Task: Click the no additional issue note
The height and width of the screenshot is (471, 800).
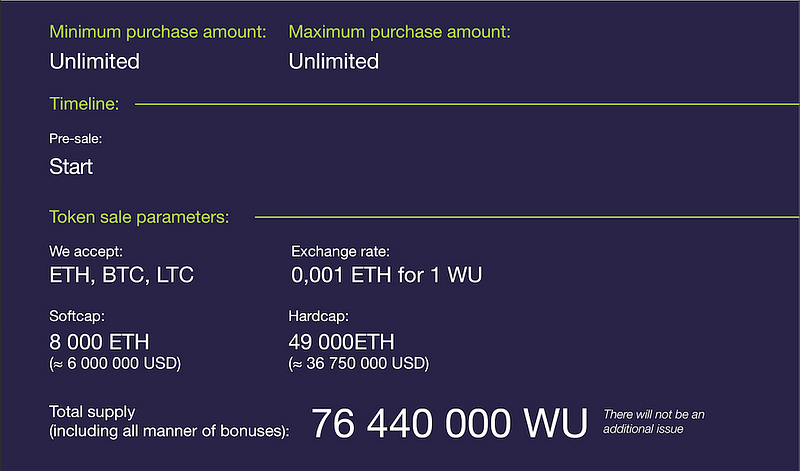Action: 654,422
